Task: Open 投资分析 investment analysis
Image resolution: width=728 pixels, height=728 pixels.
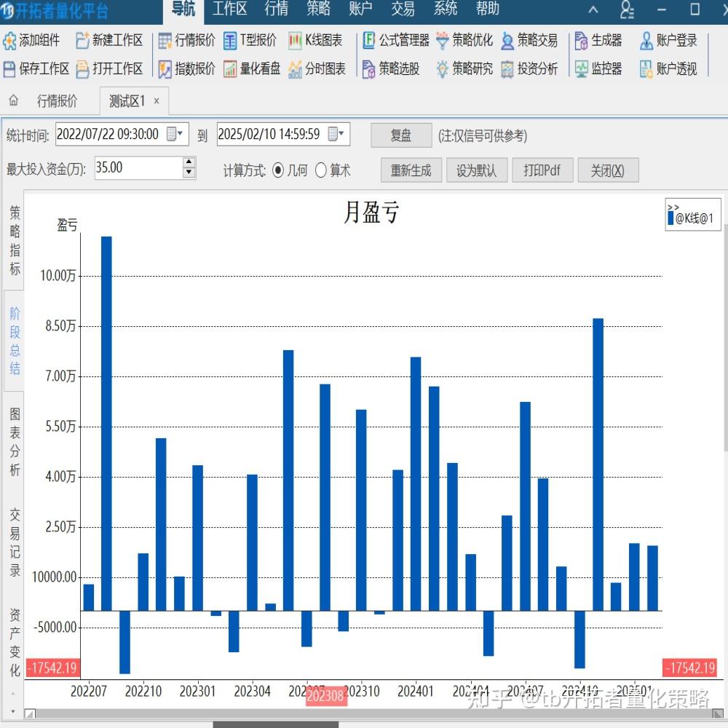Action: click(532, 69)
